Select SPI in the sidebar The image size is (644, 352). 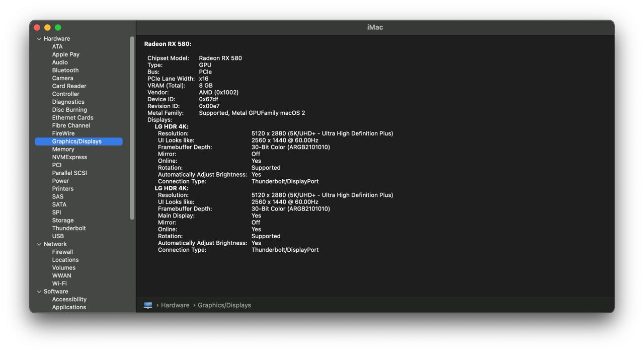tap(56, 213)
